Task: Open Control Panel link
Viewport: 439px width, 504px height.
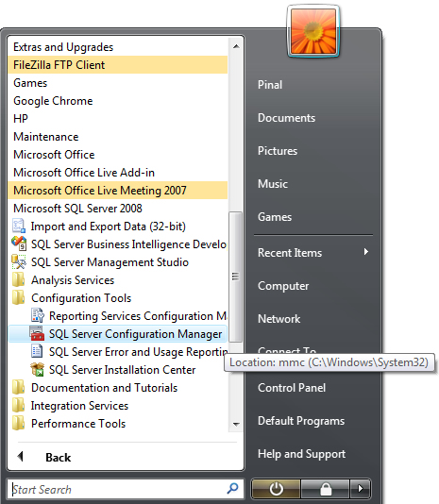Action: [x=292, y=388]
